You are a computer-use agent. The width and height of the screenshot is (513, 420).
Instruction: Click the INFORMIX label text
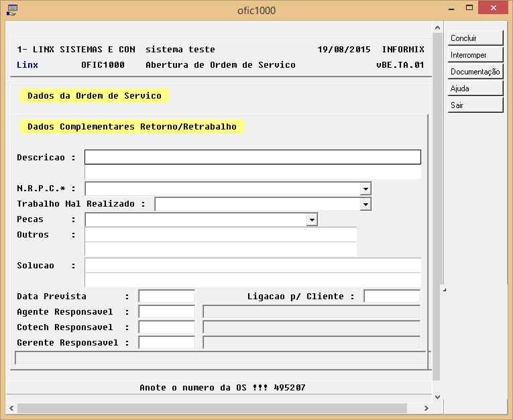pyautogui.click(x=403, y=50)
